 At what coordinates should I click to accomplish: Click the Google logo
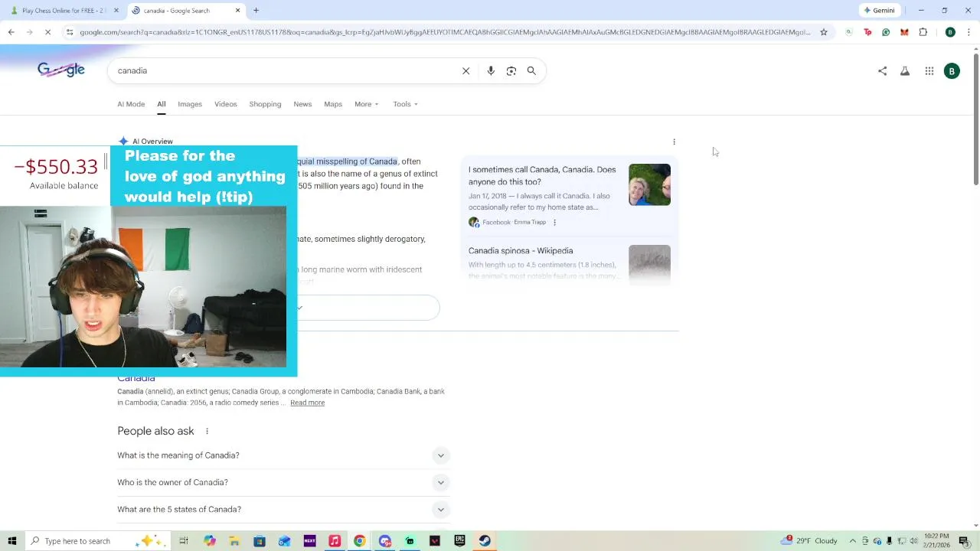tap(61, 70)
